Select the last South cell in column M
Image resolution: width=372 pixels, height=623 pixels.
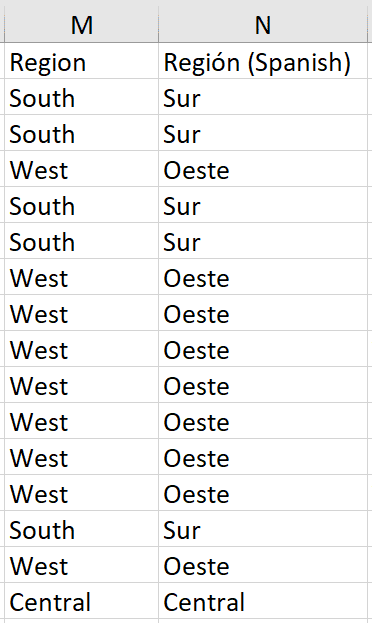81,529
